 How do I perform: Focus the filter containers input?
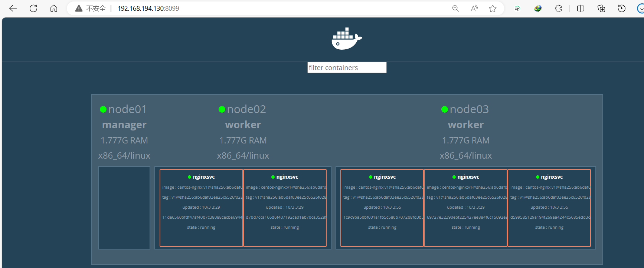coord(347,67)
